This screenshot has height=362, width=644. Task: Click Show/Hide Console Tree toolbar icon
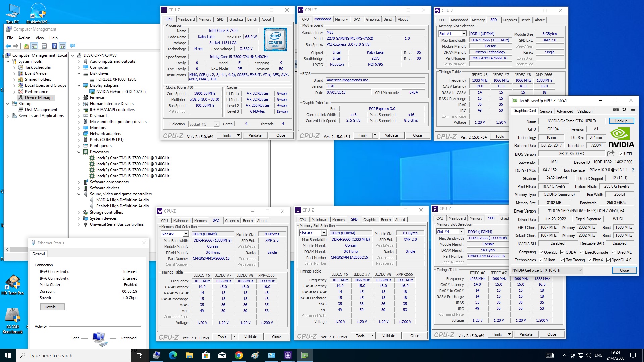(x=34, y=46)
